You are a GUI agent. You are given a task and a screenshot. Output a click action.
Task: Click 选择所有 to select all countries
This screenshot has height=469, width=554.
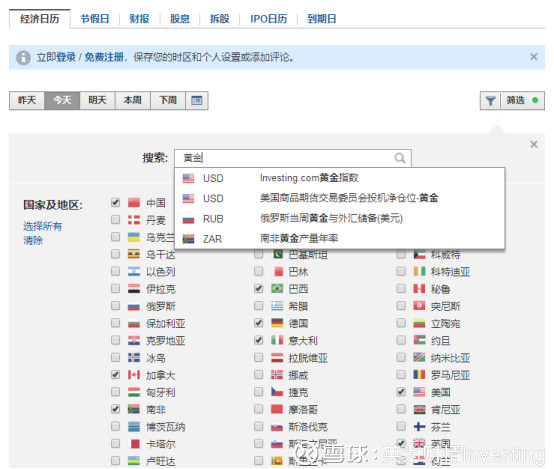[x=42, y=226]
